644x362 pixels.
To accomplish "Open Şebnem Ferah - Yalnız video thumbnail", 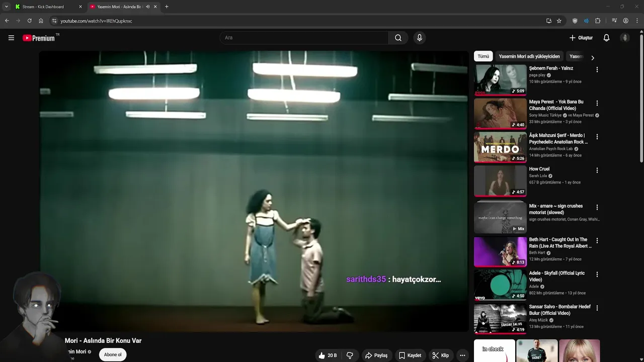I will coord(500,79).
